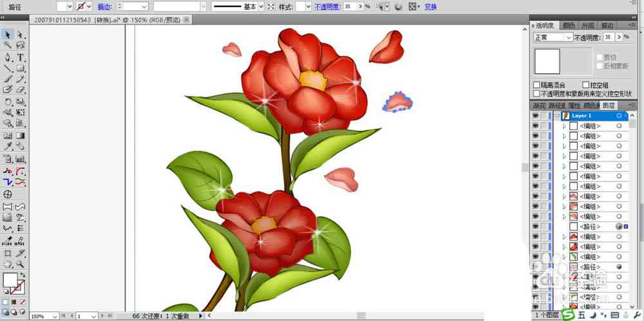Image resolution: width=644 pixels, height=321 pixels.
Task: Select the Pen tool
Action: 8,57
